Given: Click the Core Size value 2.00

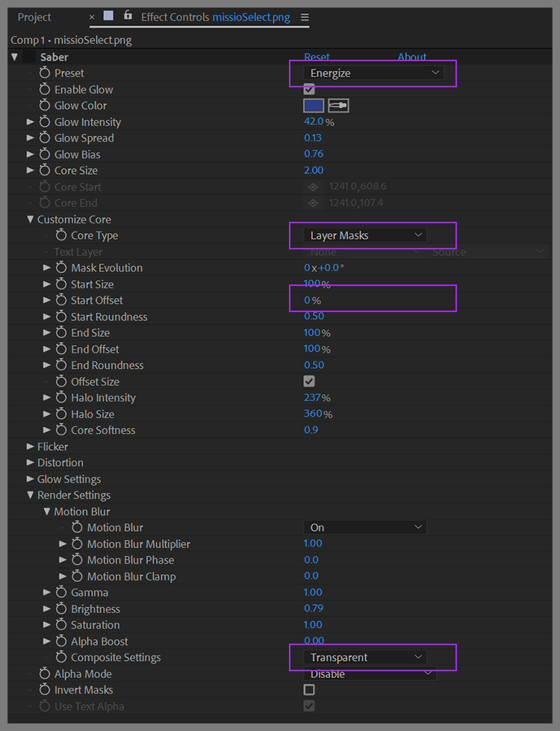Looking at the screenshot, I should coord(314,170).
